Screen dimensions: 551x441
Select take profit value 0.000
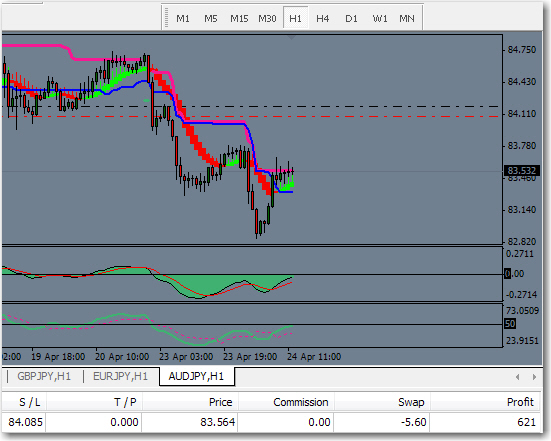click(x=124, y=422)
